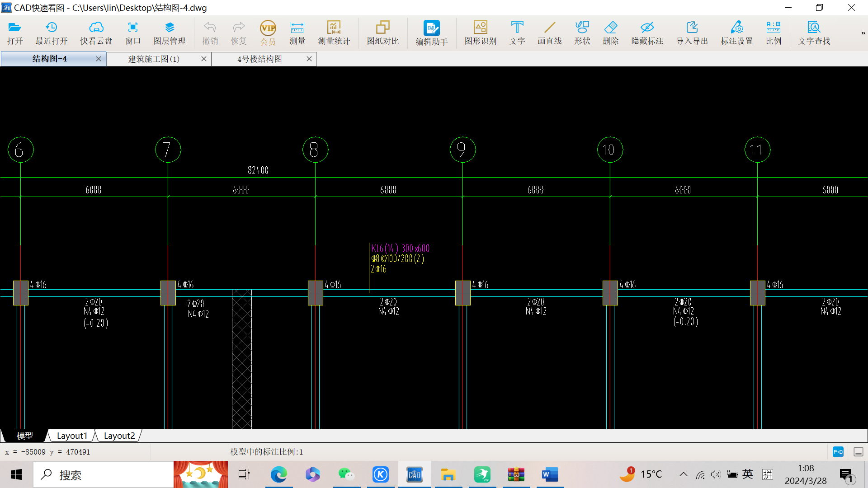The height and width of the screenshot is (488, 868).
Task: Open 图层管理 layer manager
Action: pos(170,33)
